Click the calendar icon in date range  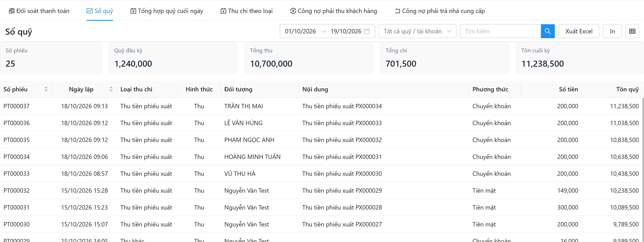point(367,31)
